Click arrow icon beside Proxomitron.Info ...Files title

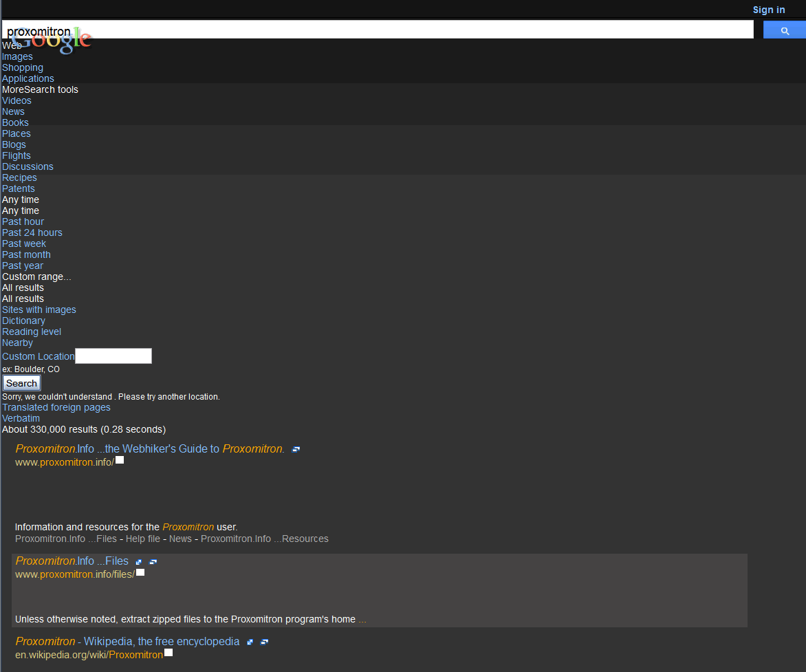pyautogui.click(x=139, y=562)
